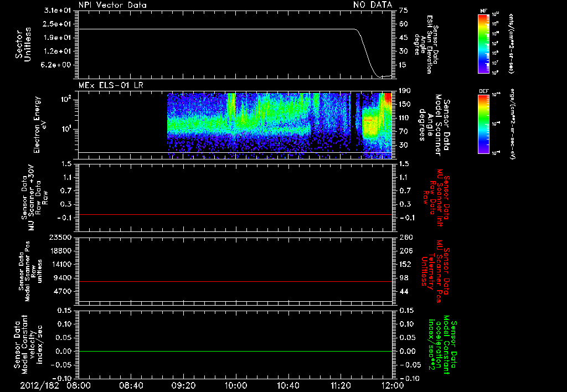Select the 'ESH Sun Elevation Angle' axis title

(x=426, y=44)
